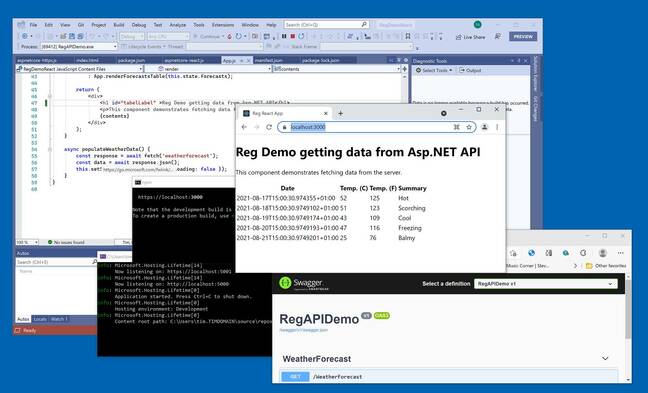Screen dimensions: 648x393
Task: Click the Chrome forward arrow
Action: click(256, 127)
